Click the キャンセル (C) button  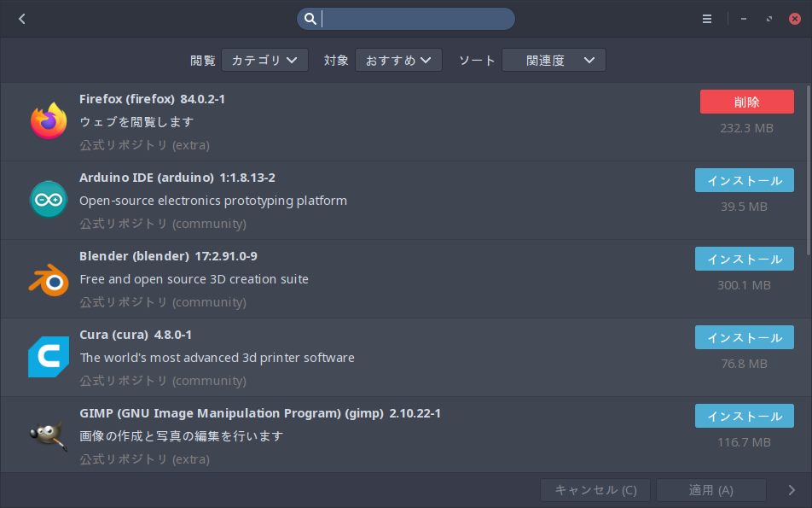[x=595, y=490]
